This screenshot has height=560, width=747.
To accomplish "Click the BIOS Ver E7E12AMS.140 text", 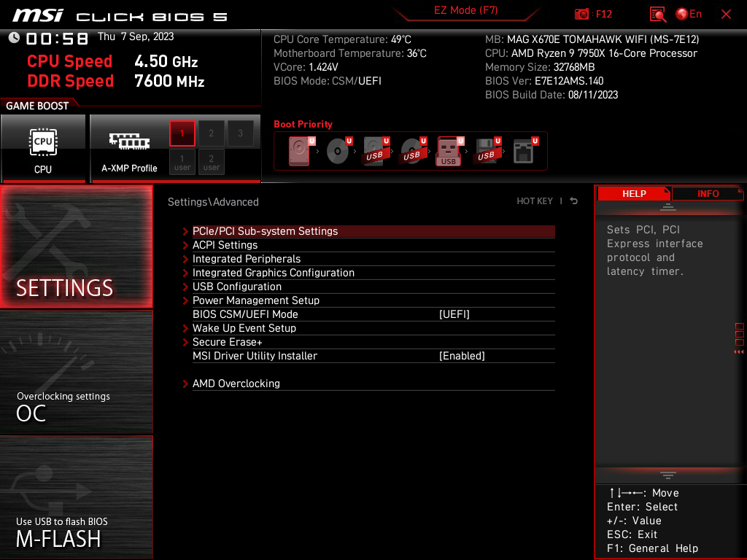I will pos(544,81).
